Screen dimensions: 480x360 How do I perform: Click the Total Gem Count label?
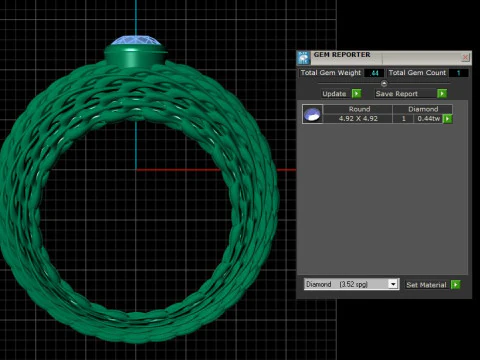pyautogui.click(x=417, y=73)
